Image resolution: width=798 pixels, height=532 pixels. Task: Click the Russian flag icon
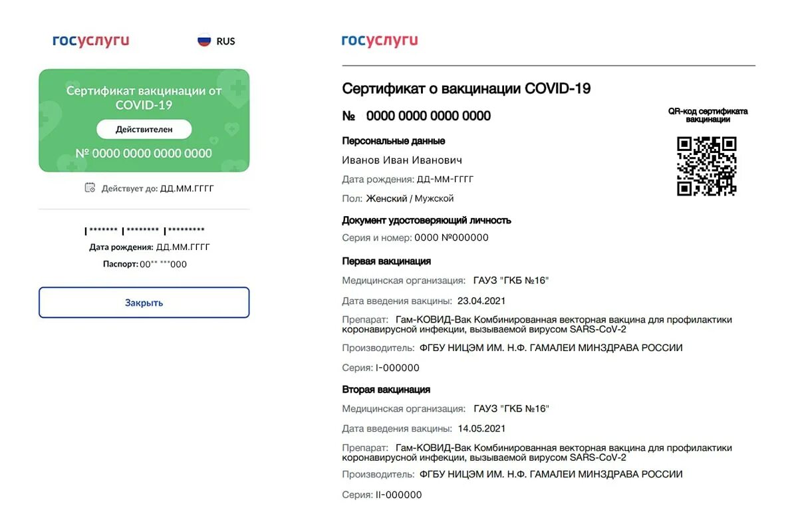tap(204, 41)
